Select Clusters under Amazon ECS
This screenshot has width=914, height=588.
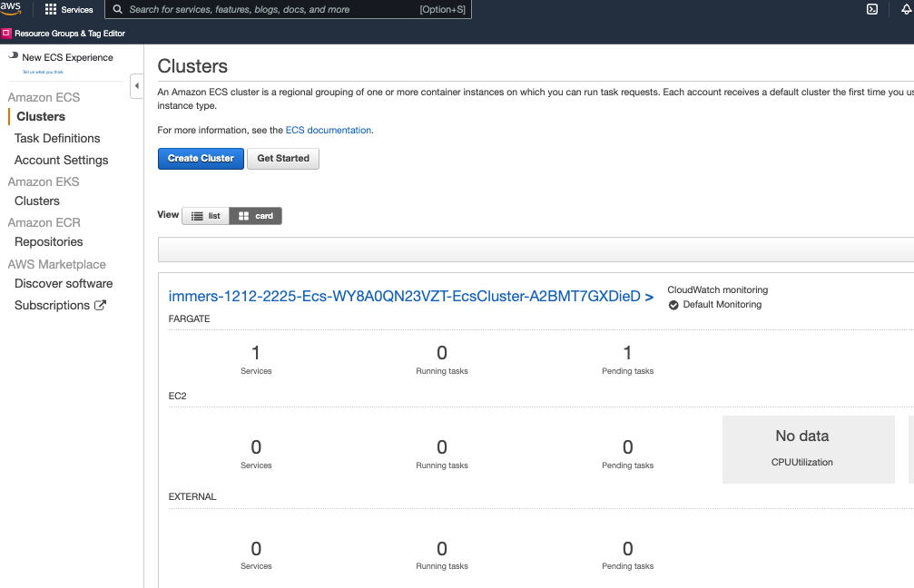click(x=41, y=116)
